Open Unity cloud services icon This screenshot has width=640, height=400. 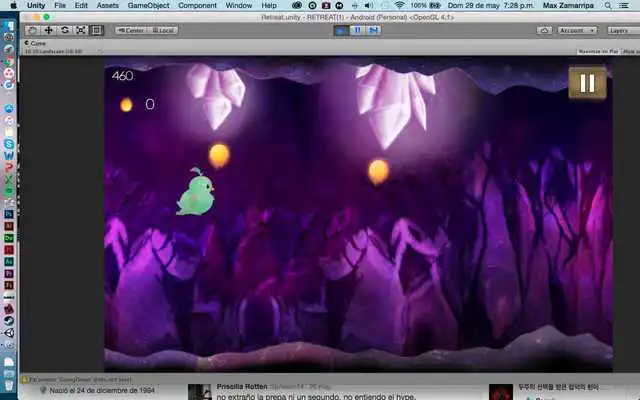click(x=544, y=31)
